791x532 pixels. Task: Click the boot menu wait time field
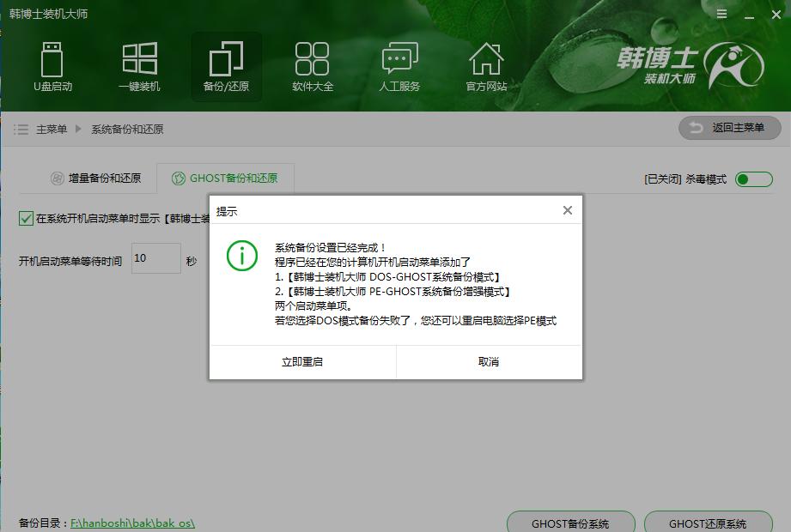click(x=155, y=258)
